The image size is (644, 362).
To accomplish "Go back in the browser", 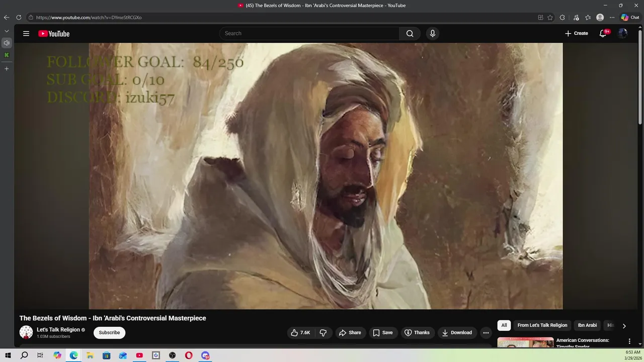I will pyautogui.click(x=7, y=17).
